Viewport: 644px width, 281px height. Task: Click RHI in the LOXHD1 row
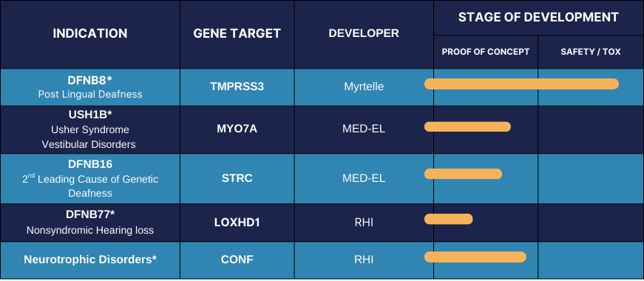click(364, 223)
